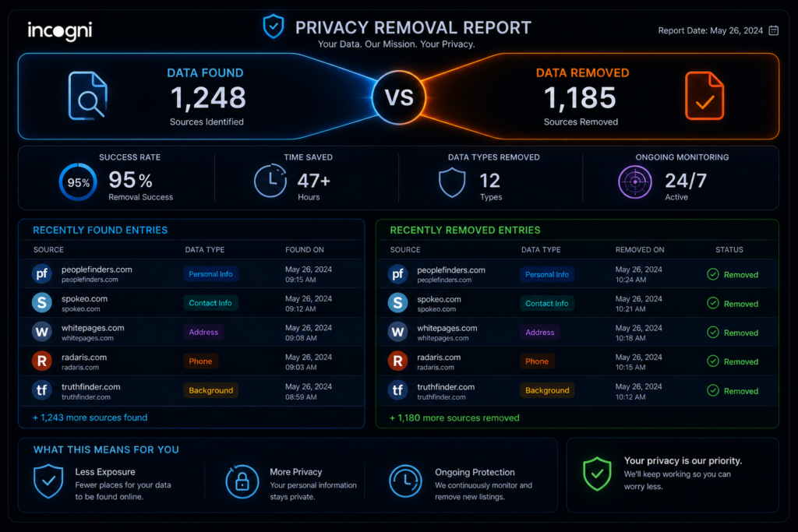Click the whitepages W icon in found entries

coord(42,332)
